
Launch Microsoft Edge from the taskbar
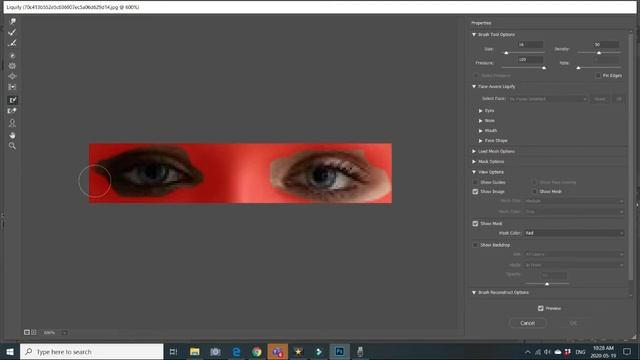click(236, 351)
